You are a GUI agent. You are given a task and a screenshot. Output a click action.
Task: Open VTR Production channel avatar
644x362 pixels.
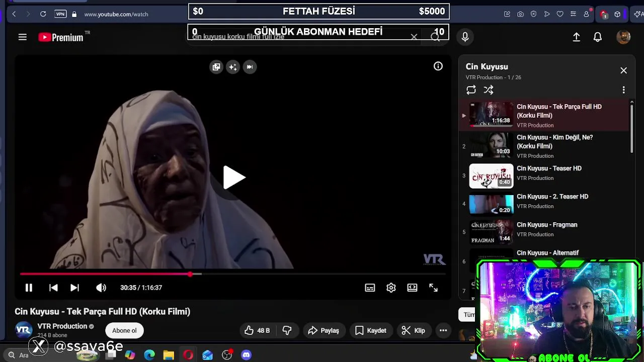click(x=24, y=330)
